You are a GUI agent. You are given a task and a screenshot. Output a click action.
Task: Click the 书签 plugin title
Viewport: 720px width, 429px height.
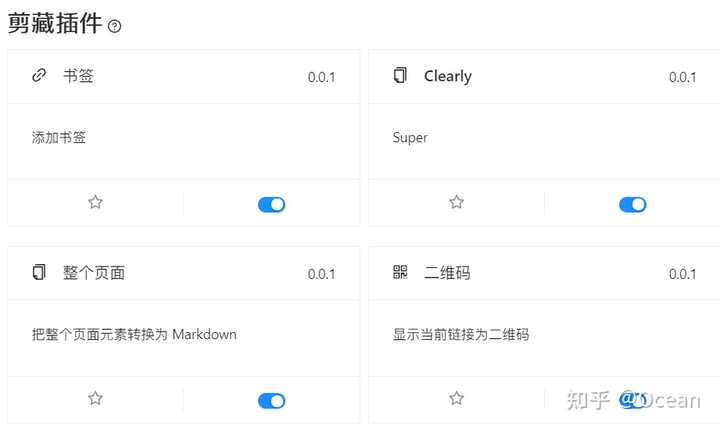pos(78,76)
